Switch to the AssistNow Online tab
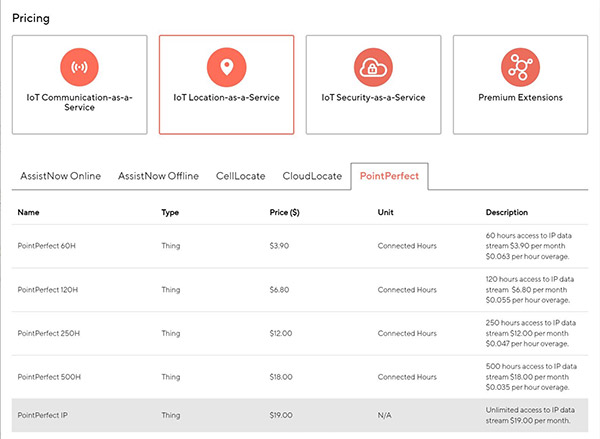The image size is (600, 439). click(x=60, y=176)
